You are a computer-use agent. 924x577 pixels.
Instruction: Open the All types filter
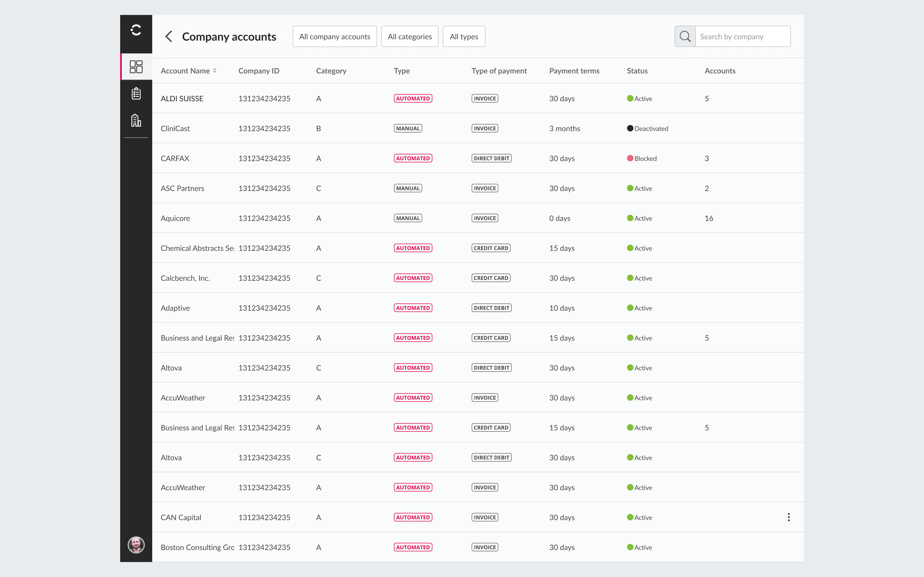464,37
